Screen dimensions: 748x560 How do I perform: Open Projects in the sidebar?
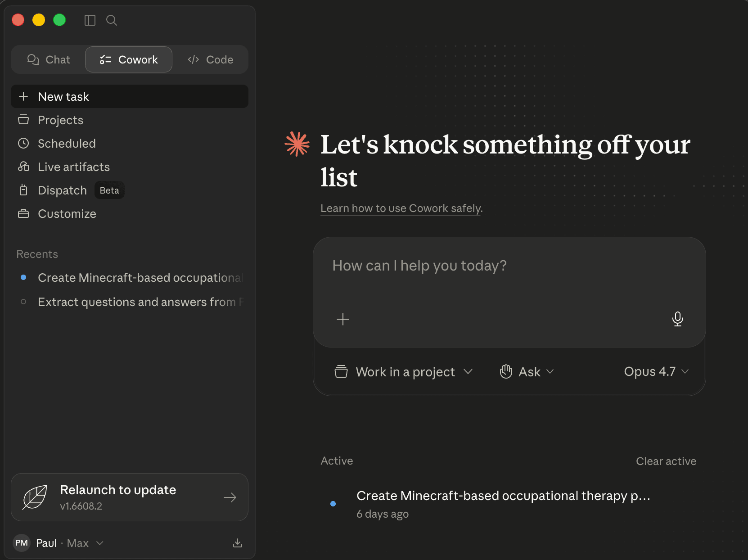point(130,120)
